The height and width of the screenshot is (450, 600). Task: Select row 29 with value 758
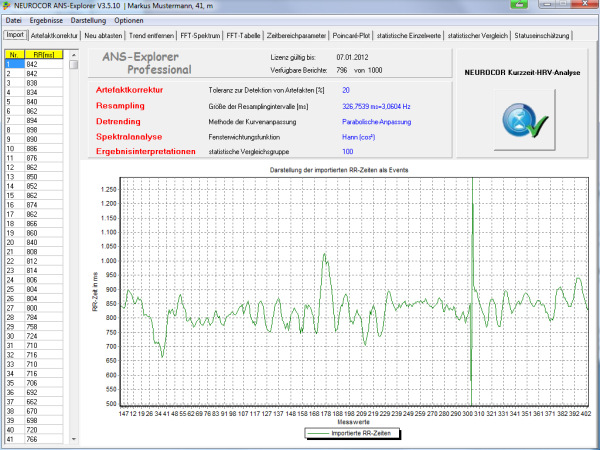[x=34, y=327]
